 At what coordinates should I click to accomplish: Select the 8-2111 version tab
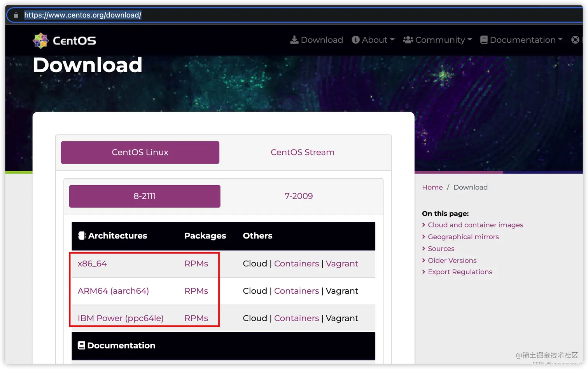click(145, 196)
